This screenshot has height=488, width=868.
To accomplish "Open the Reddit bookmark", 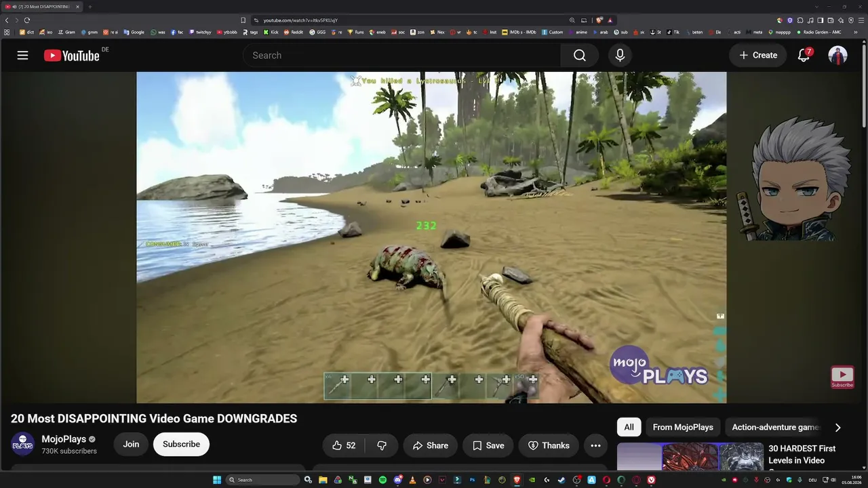I will pos(294,32).
